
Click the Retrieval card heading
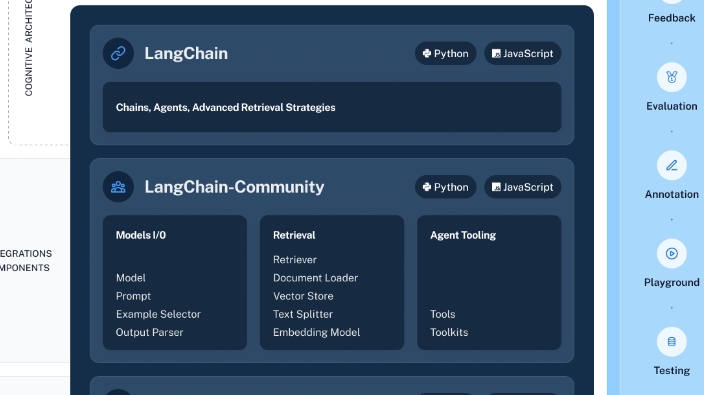(x=294, y=235)
